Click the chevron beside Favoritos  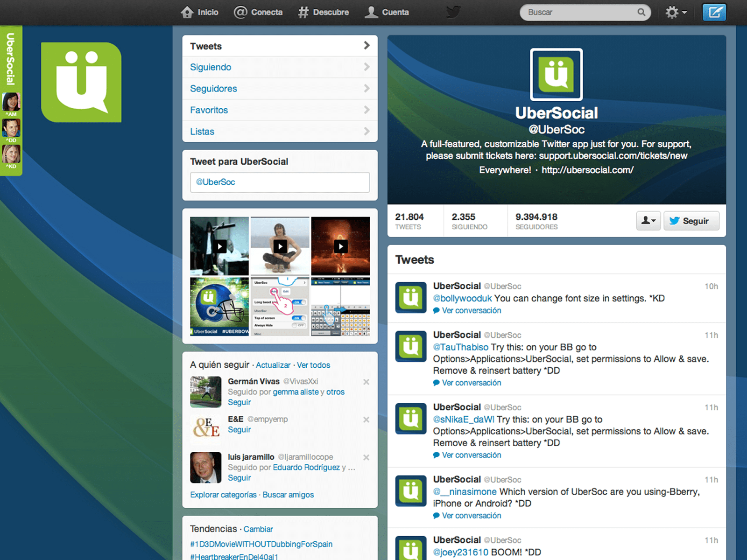point(366,110)
